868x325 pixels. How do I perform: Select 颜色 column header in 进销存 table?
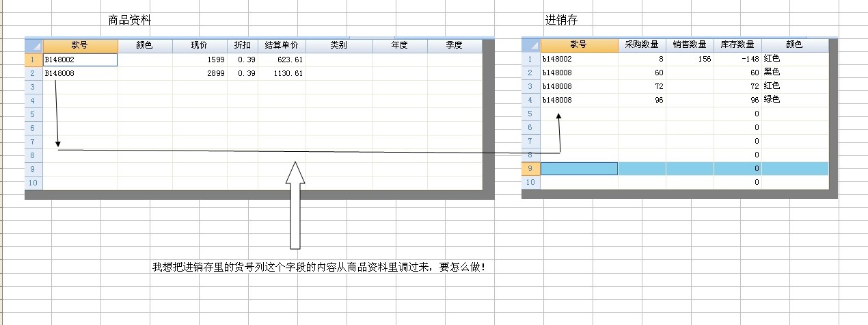pyautogui.click(x=795, y=45)
